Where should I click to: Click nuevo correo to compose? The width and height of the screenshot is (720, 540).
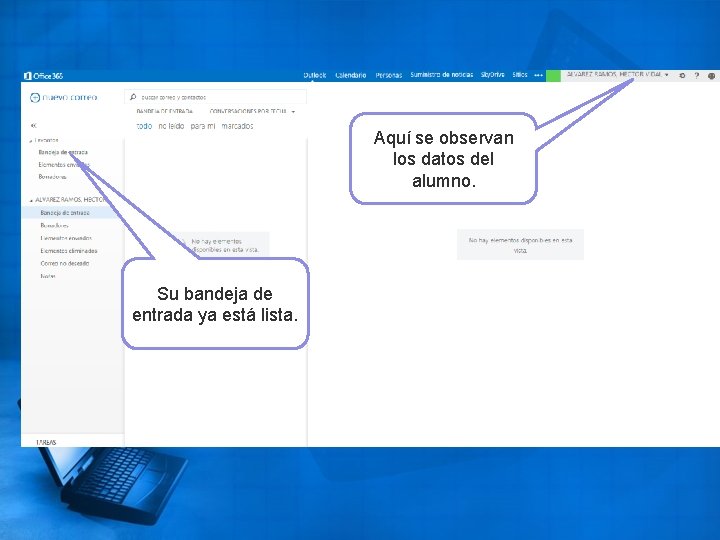coord(69,97)
